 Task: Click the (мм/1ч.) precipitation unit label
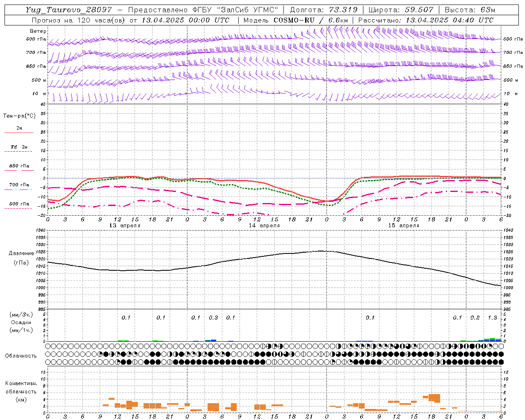tap(21, 330)
